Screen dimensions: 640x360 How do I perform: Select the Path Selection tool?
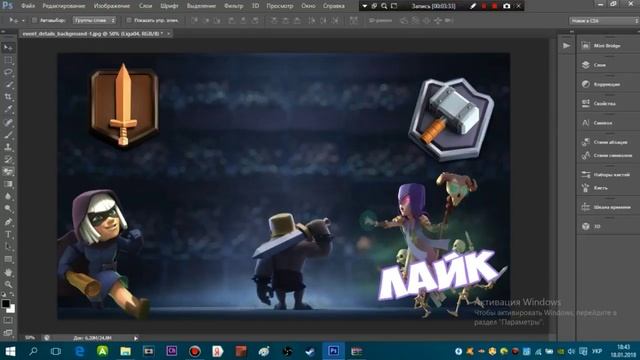pyautogui.click(x=8, y=247)
